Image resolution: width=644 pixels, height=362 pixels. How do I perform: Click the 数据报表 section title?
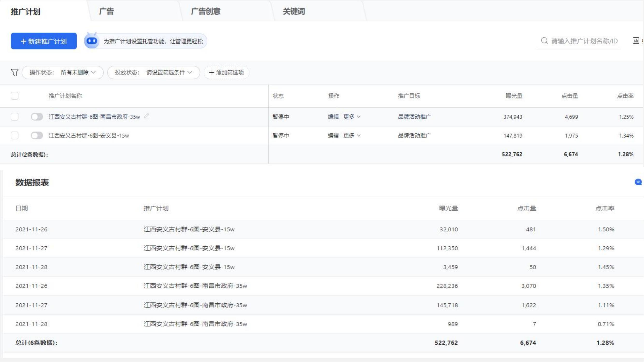pyautogui.click(x=32, y=182)
